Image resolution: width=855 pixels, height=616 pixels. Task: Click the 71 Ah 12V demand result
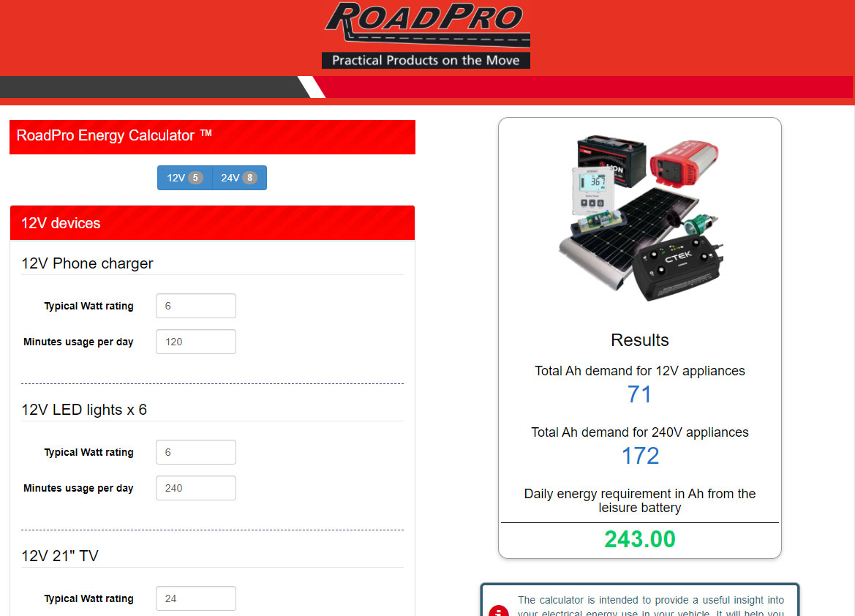tap(640, 394)
